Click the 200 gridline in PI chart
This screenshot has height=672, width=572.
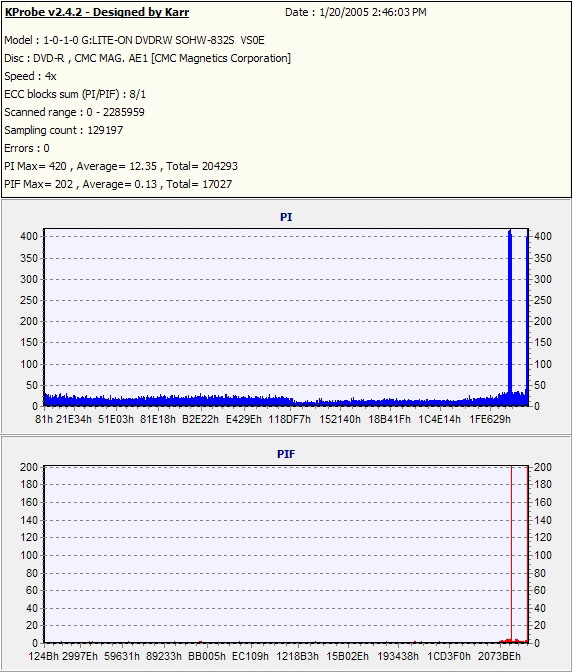pyautogui.click(x=286, y=321)
